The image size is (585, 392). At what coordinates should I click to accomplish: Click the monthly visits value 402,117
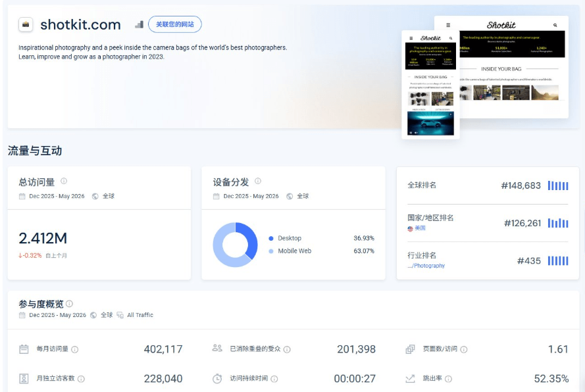(x=163, y=349)
